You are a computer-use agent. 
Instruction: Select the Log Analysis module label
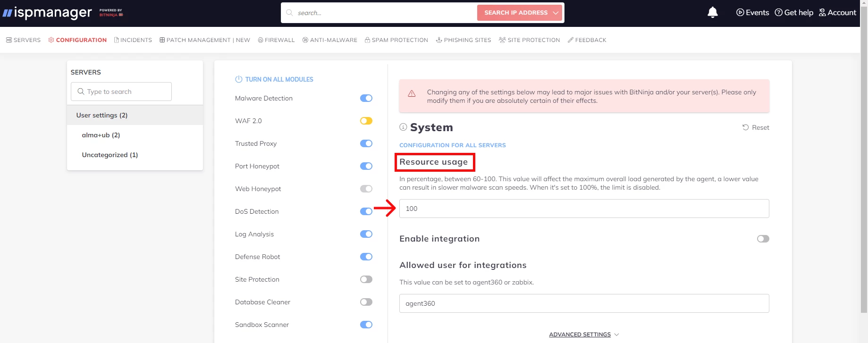click(x=254, y=234)
